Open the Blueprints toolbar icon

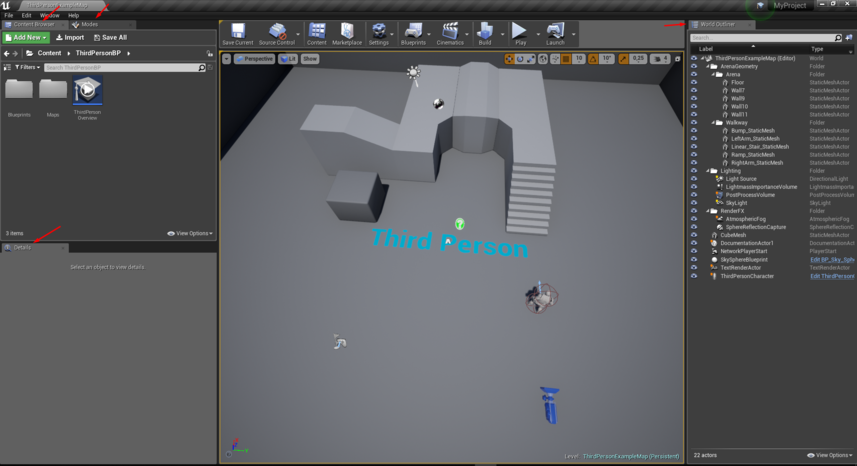click(413, 34)
